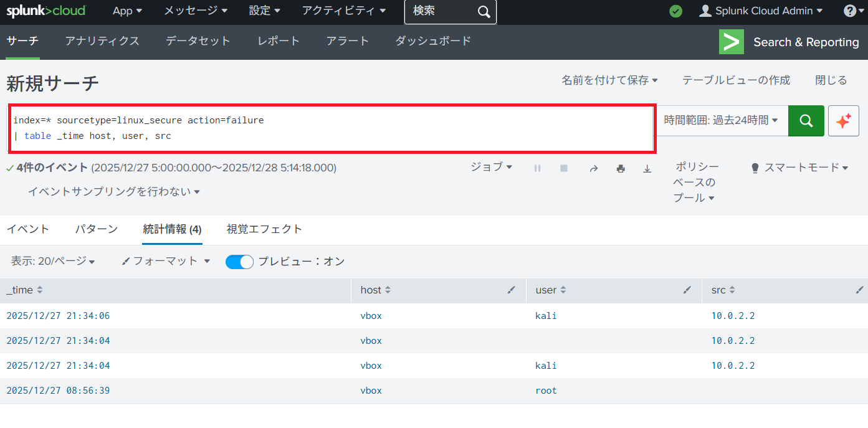
Task: Open the ダッシュボード navigation tab
Action: (433, 41)
